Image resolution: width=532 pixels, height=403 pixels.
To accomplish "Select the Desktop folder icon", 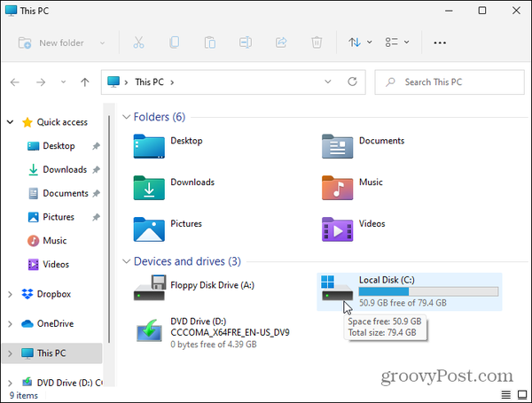I will click(149, 146).
